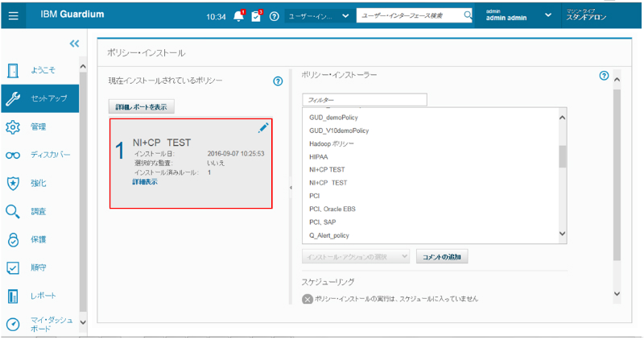The width and height of the screenshot is (644, 340).
Task: Click the 詳細レポートを表示 button
Action: [x=142, y=107]
